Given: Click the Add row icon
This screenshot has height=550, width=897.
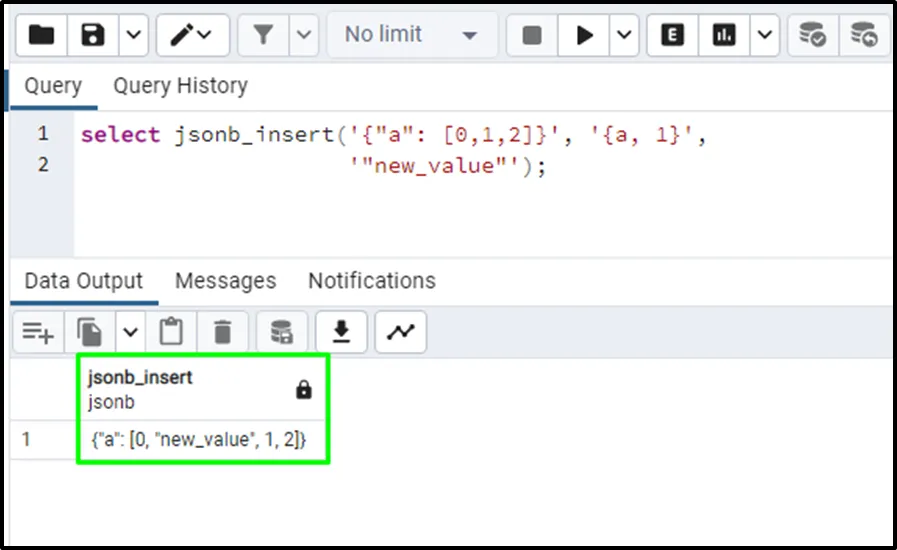Looking at the screenshot, I should click(x=38, y=332).
